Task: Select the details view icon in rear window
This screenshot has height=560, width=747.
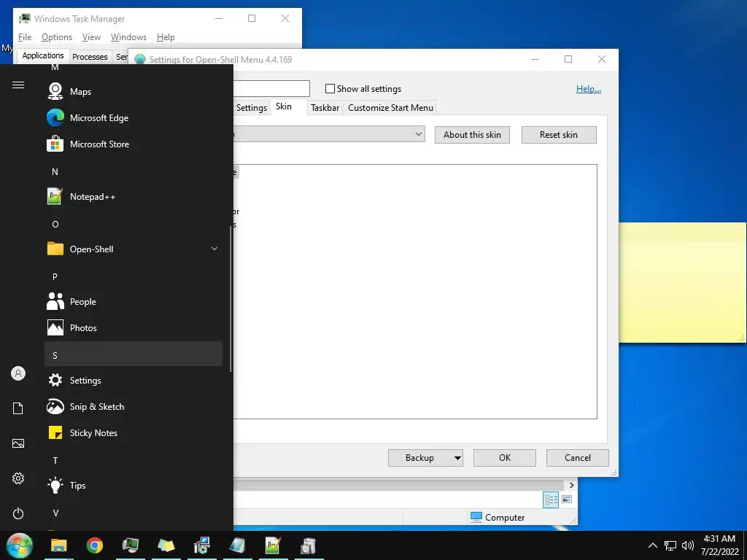Action: [x=551, y=499]
